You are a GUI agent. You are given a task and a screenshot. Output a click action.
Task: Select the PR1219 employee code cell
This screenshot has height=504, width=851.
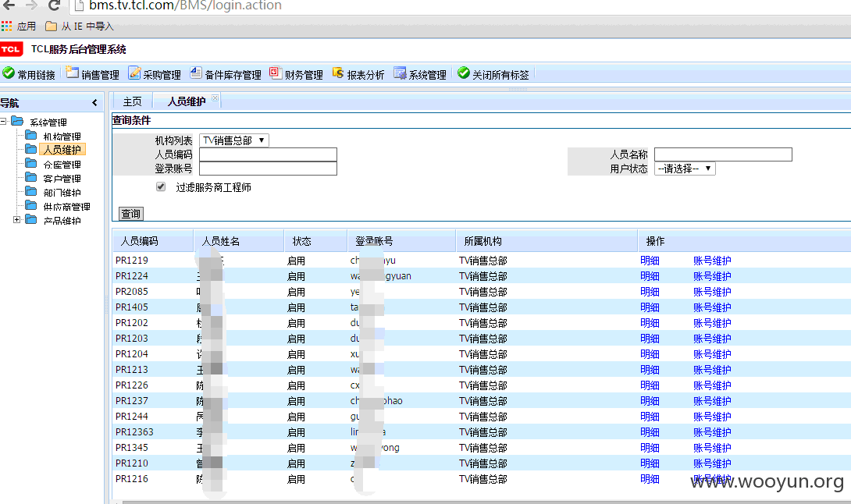(132, 261)
